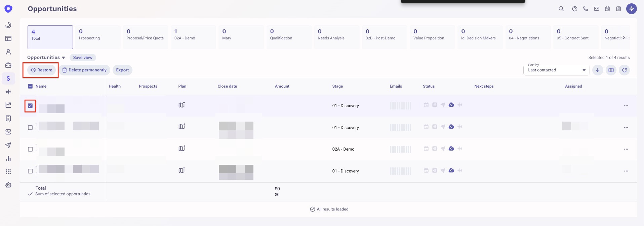
Task: Select the Total stage tab
Action: point(50,37)
